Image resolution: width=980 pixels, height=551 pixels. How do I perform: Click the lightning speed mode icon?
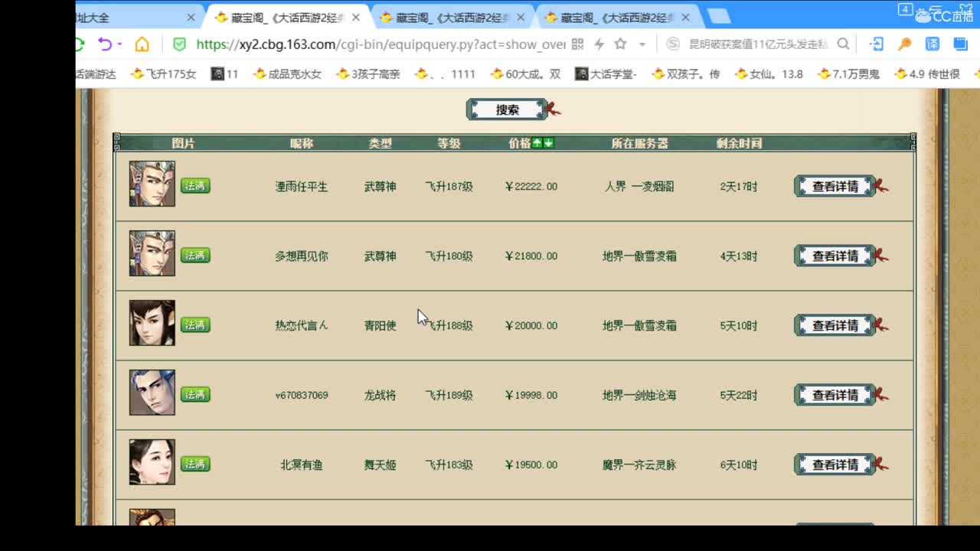tap(599, 44)
